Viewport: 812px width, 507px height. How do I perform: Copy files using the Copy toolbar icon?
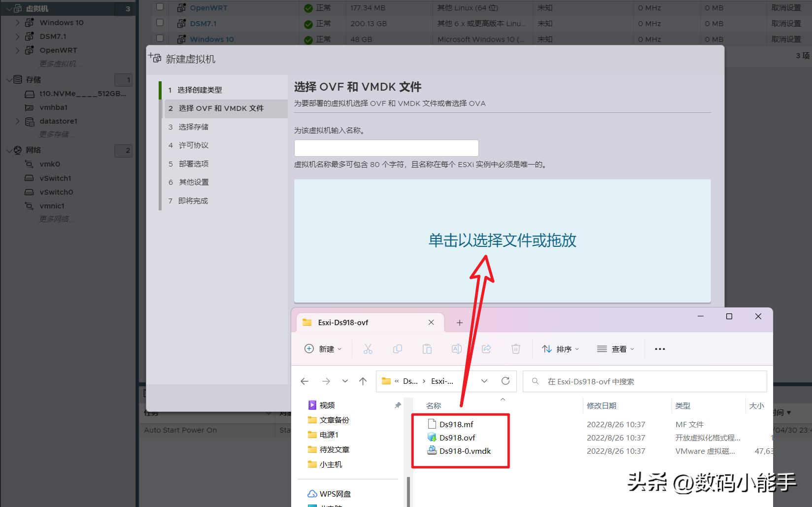398,348
